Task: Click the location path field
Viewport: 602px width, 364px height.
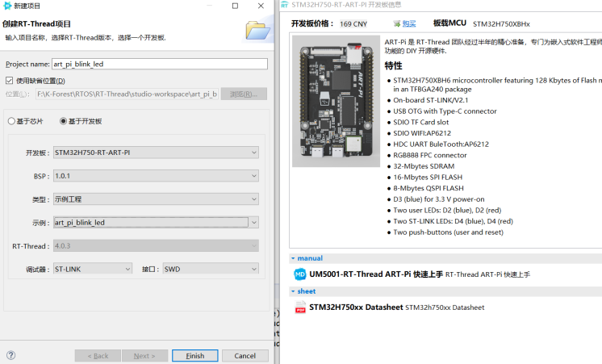Action: [127, 94]
